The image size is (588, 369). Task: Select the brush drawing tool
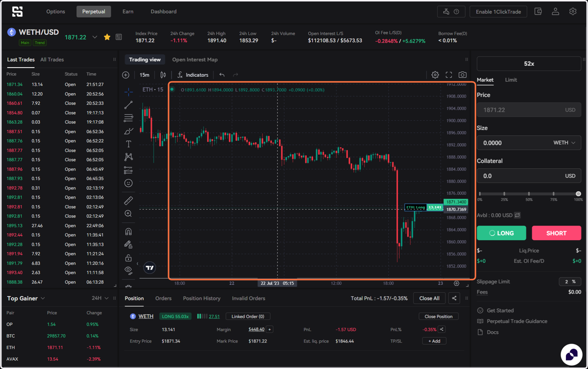128,131
